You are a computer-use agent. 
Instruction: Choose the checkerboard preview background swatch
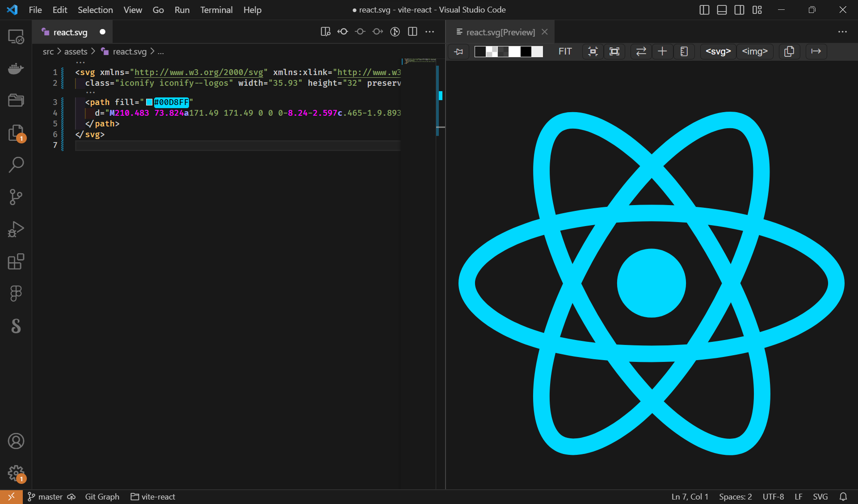pos(492,52)
